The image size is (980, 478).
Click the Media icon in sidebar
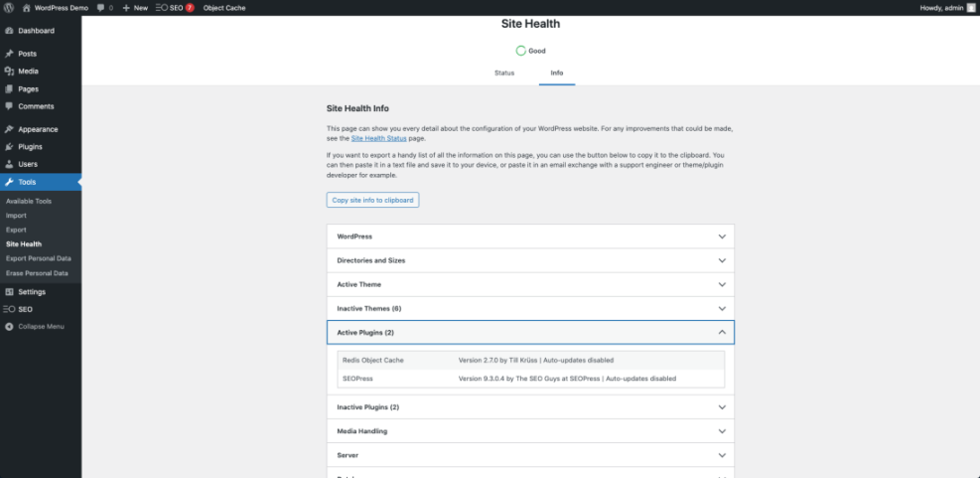point(9,72)
